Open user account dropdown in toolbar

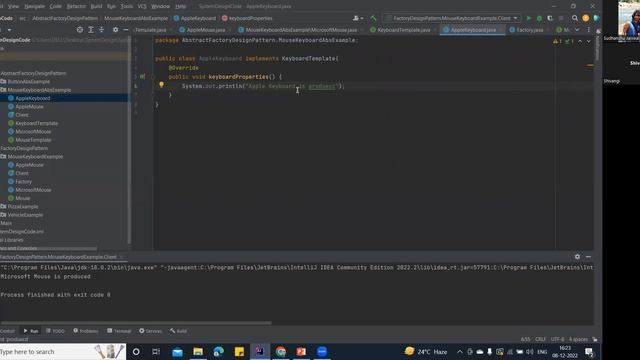(x=358, y=18)
